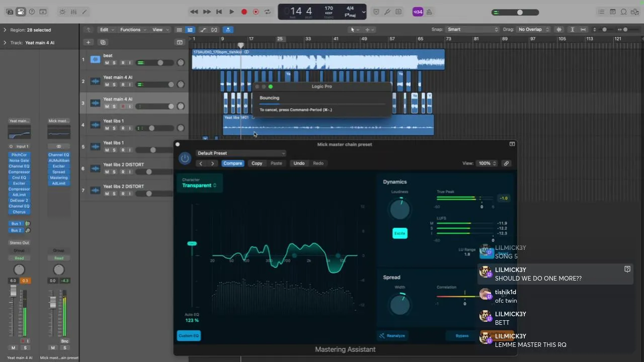This screenshot has height=362, width=644.
Task: Click the Custom EQ button
Action: tap(189, 335)
